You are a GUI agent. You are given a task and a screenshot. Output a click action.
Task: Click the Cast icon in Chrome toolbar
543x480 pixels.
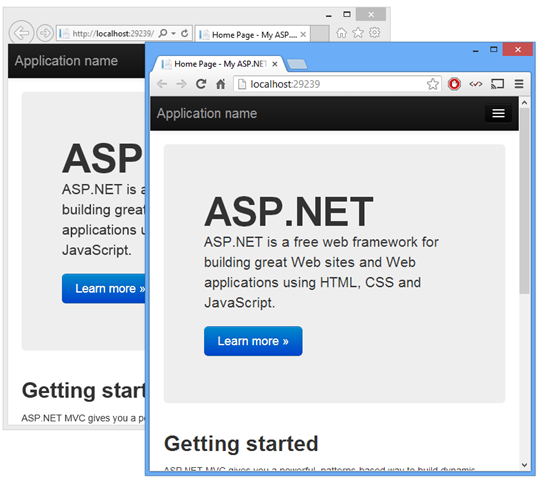coord(497,84)
